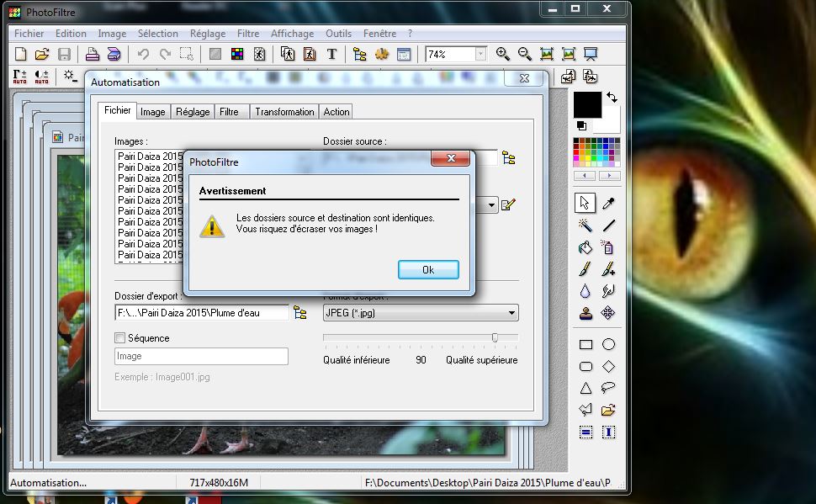Click the '717x480x16M' status bar text

[219, 483]
